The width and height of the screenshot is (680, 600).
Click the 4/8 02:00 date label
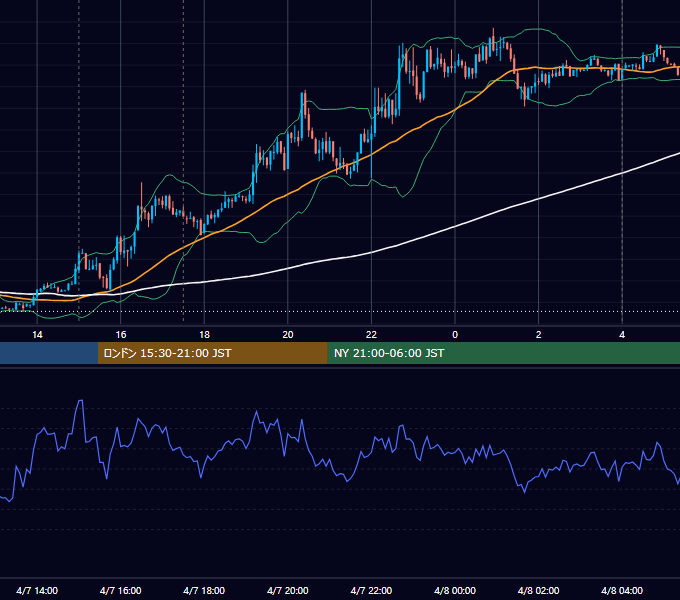click(538, 590)
